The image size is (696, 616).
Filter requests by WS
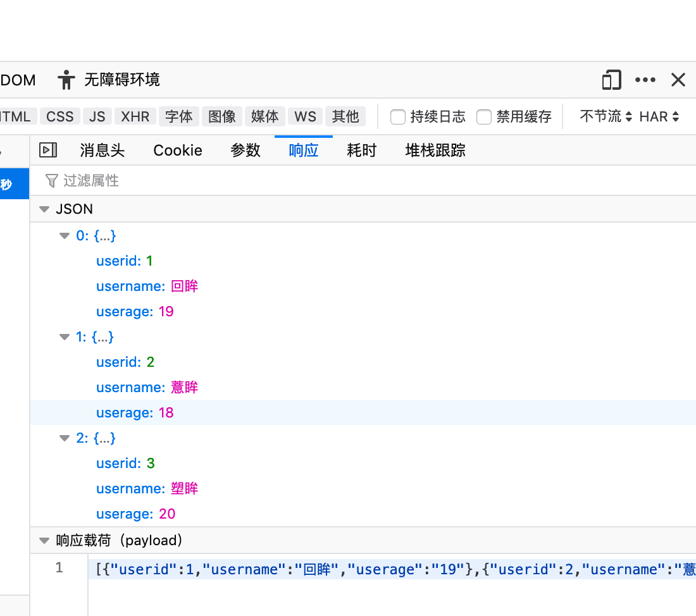(306, 117)
